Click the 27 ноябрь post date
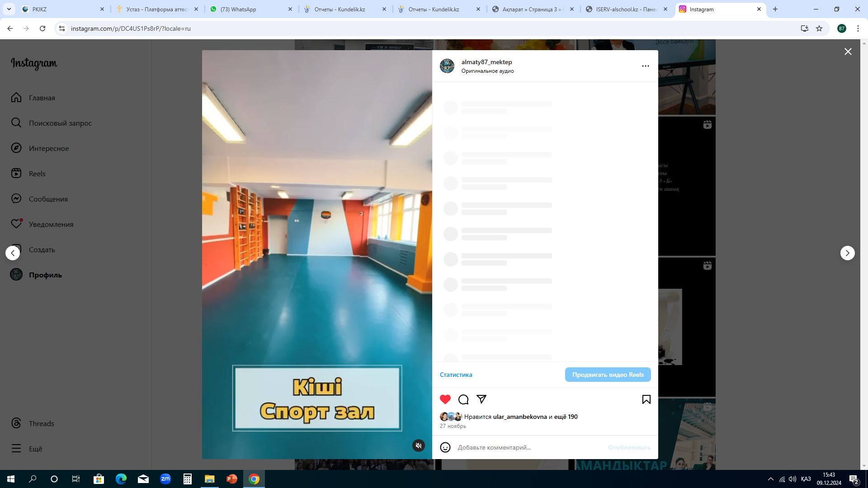The image size is (868, 488). point(453,426)
